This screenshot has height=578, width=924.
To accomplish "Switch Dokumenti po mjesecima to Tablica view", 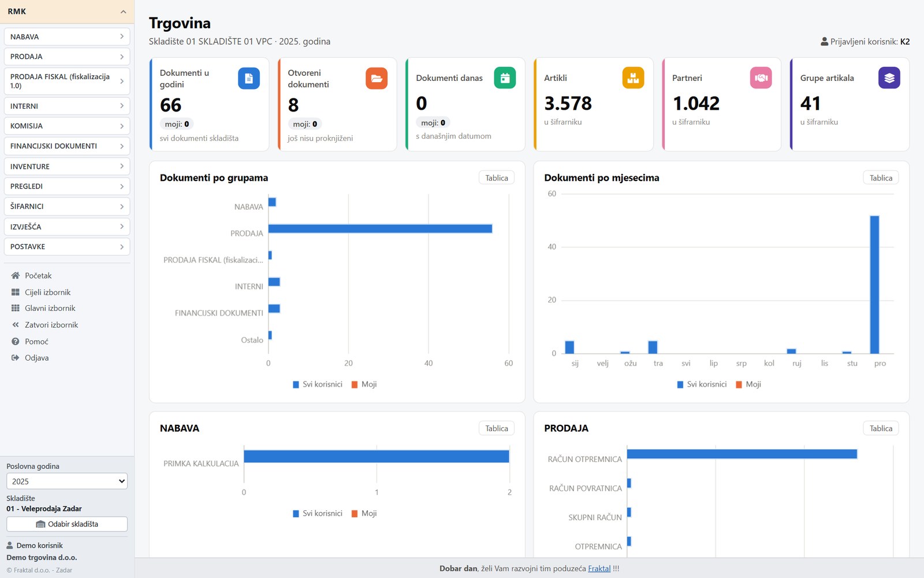I will click(x=881, y=178).
